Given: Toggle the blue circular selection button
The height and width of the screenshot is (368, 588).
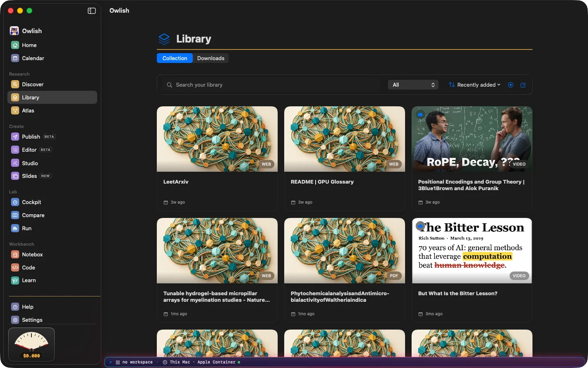Looking at the screenshot, I should click(510, 85).
